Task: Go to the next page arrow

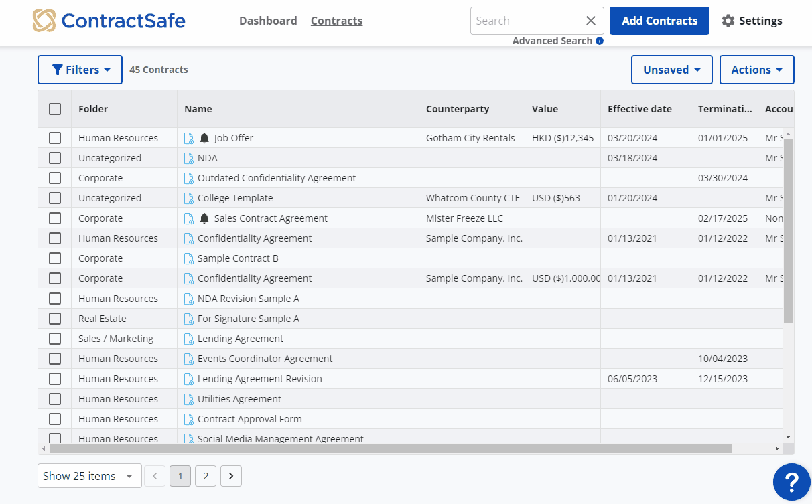Action: tap(231, 476)
